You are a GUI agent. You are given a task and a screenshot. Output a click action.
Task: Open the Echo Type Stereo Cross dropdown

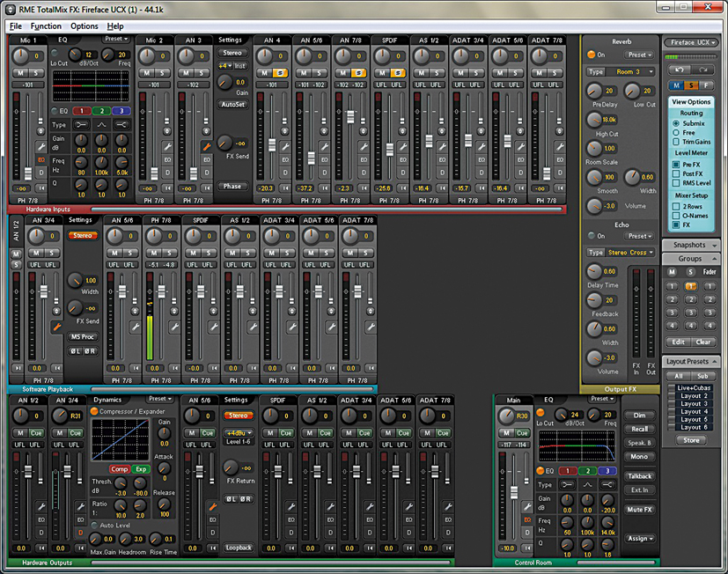[x=631, y=253]
